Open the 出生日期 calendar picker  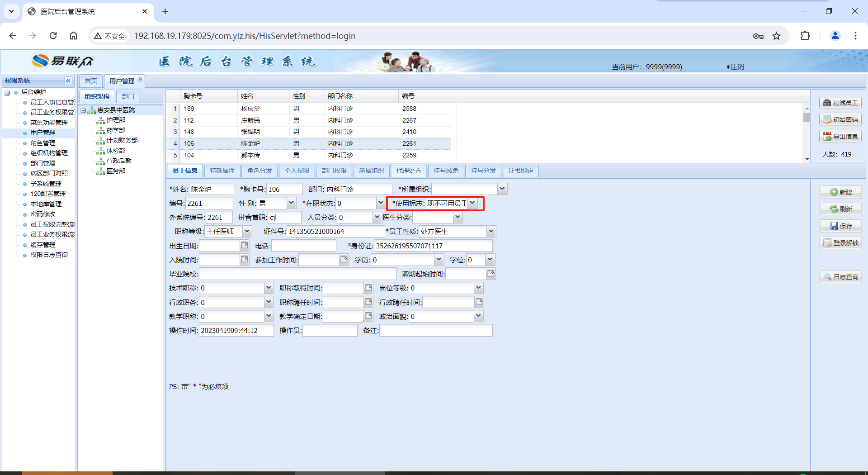point(245,246)
